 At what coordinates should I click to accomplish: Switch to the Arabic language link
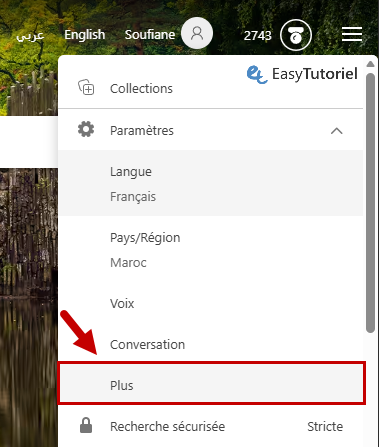click(x=30, y=35)
